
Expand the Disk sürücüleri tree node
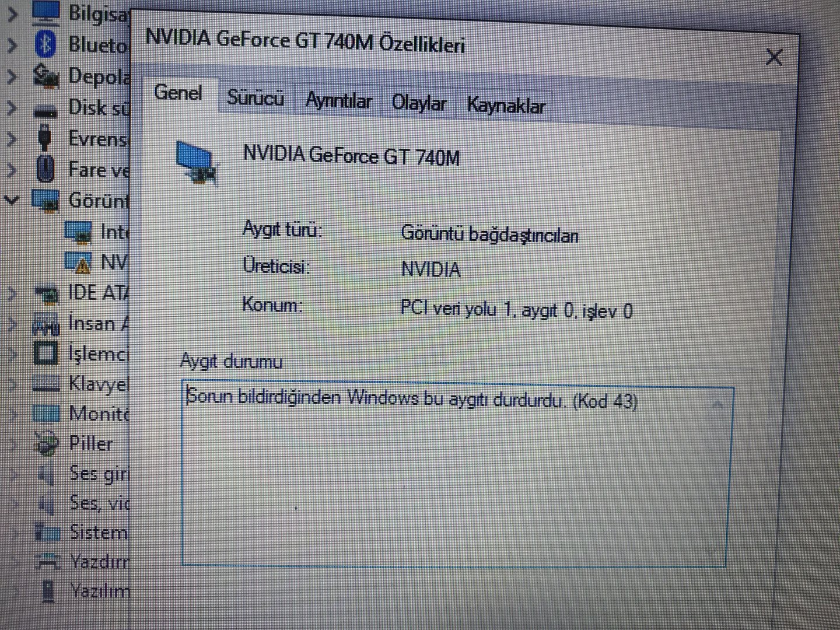tap(12, 107)
